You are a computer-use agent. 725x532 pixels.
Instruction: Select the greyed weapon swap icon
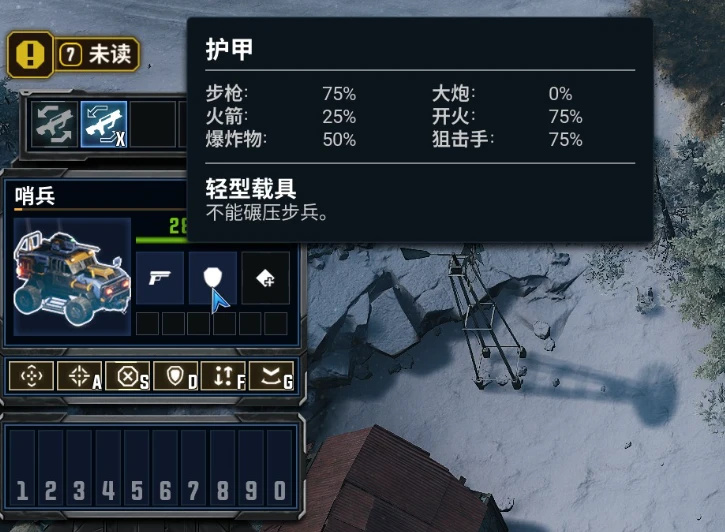[55, 124]
